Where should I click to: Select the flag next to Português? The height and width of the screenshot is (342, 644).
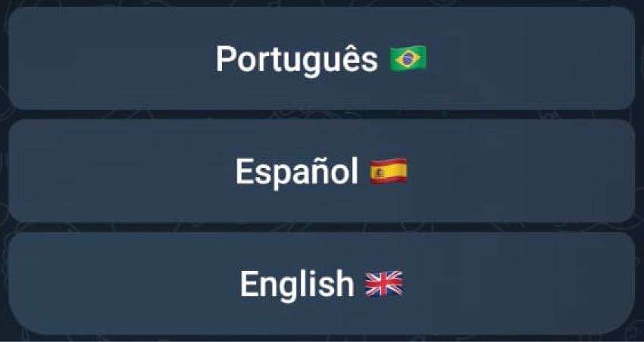coord(408,58)
